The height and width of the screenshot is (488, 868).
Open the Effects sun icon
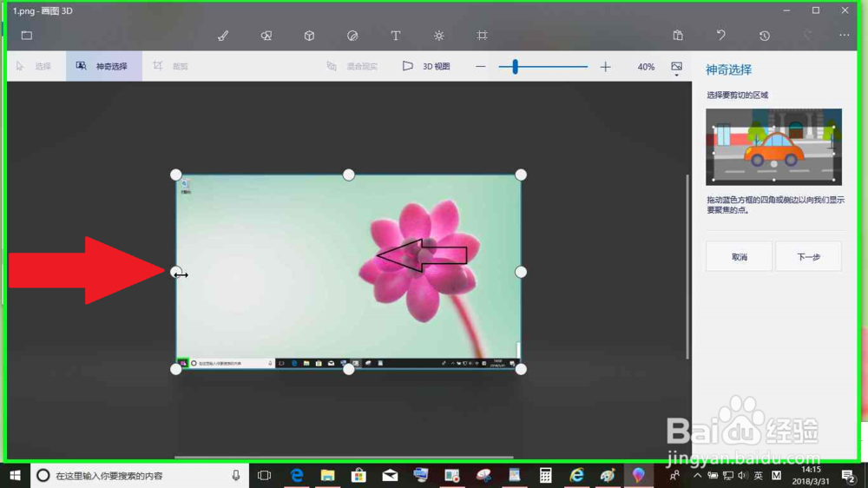point(439,36)
